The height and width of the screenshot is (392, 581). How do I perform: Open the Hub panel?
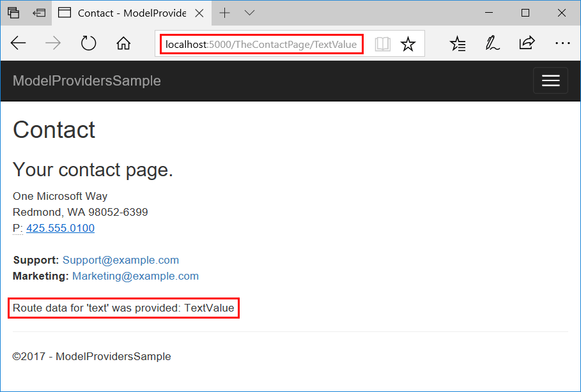(458, 43)
